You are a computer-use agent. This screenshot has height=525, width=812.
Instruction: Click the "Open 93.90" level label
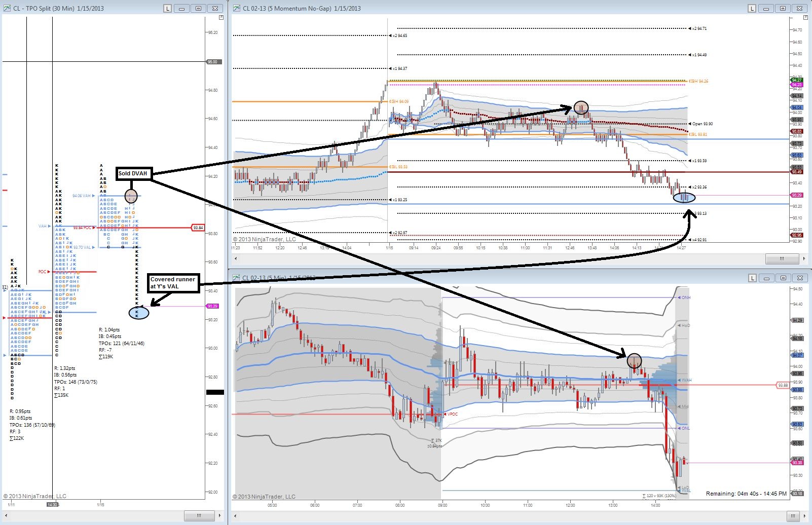pyautogui.click(x=702, y=124)
